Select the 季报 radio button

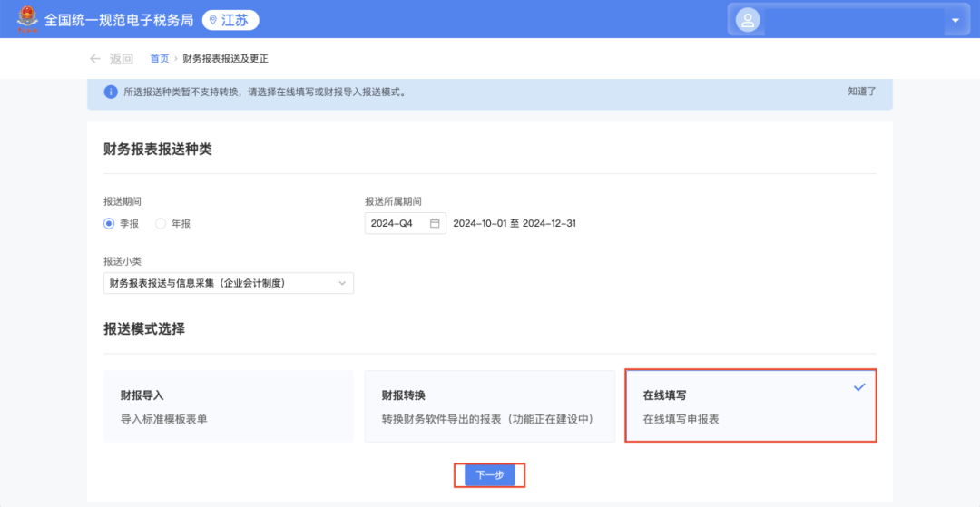pos(109,223)
